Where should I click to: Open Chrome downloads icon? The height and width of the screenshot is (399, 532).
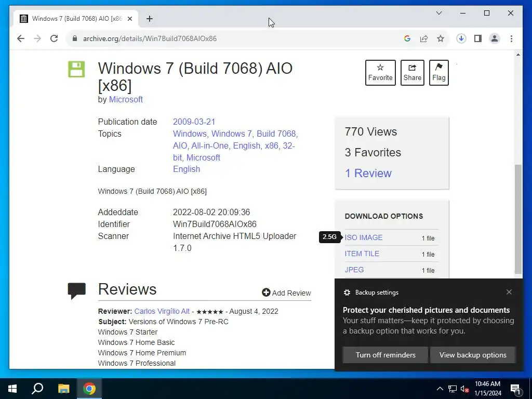coord(461,38)
